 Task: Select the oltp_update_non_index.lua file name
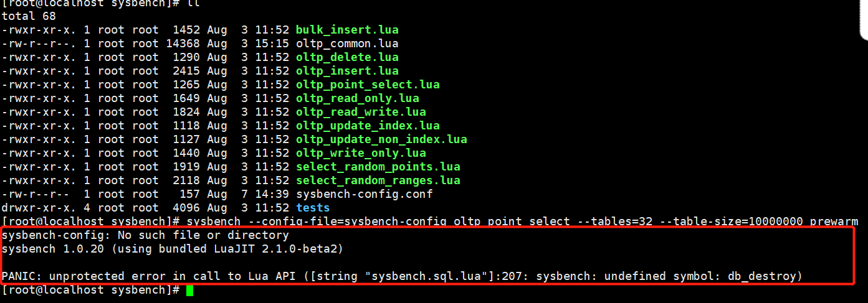point(381,139)
